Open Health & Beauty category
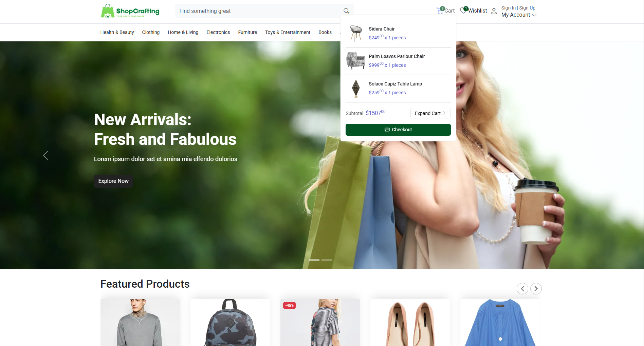Viewport: 644px width, 346px height. click(117, 32)
